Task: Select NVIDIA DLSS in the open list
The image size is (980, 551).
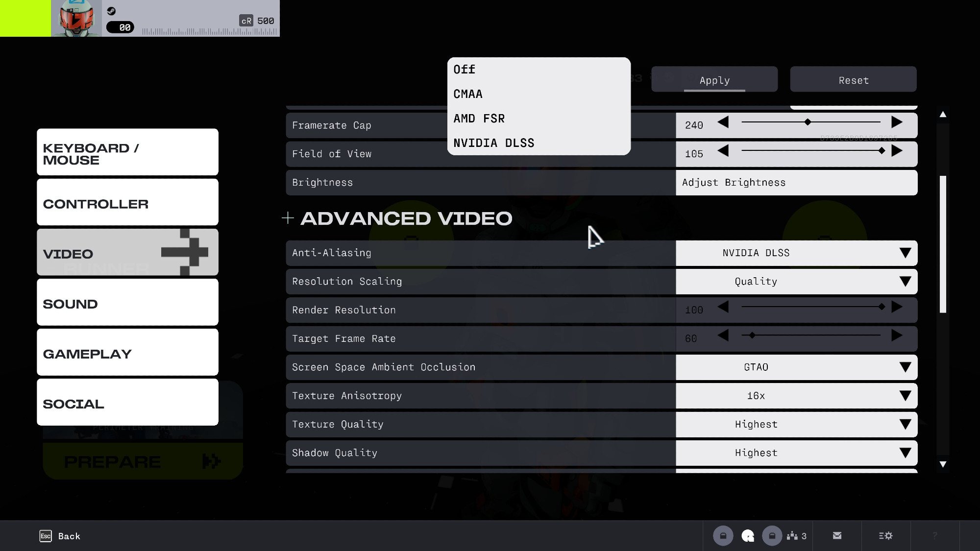Action: coord(539,143)
